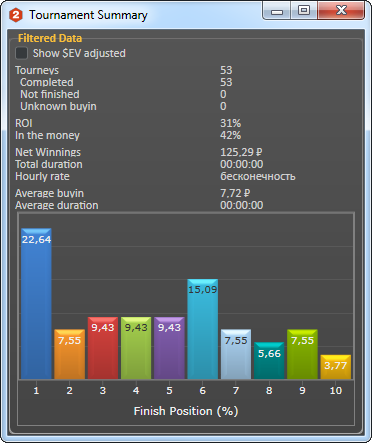Click the cyan 15,09 bar for position 6

pyautogui.click(x=203, y=329)
